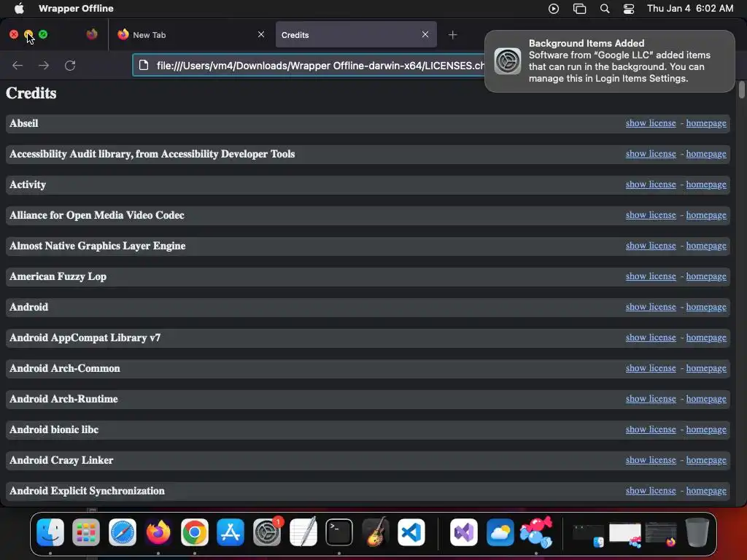747x560 pixels.
Task: Expand Android Arch-Common license
Action: point(651,367)
